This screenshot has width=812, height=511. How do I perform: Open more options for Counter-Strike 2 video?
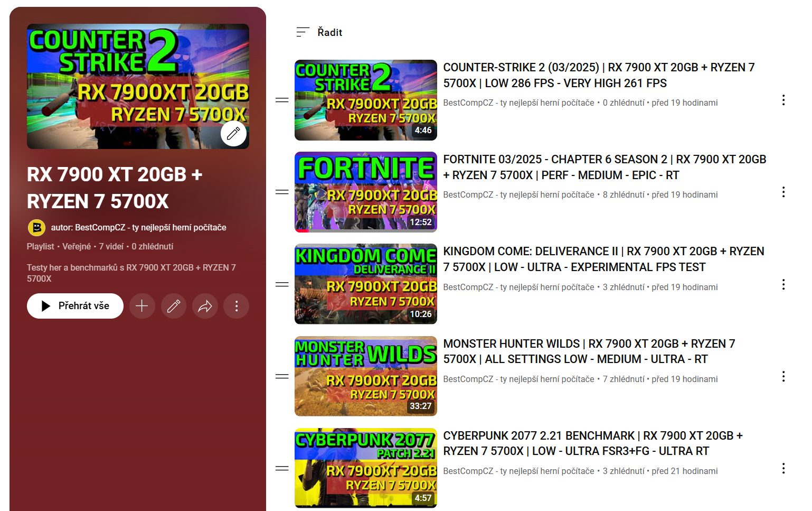click(x=783, y=100)
